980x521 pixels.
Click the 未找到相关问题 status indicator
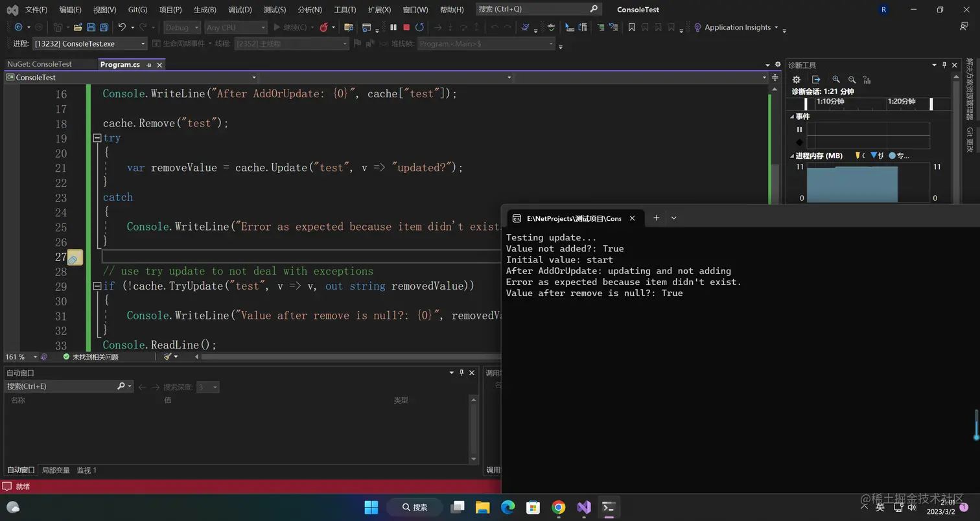(91, 357)
